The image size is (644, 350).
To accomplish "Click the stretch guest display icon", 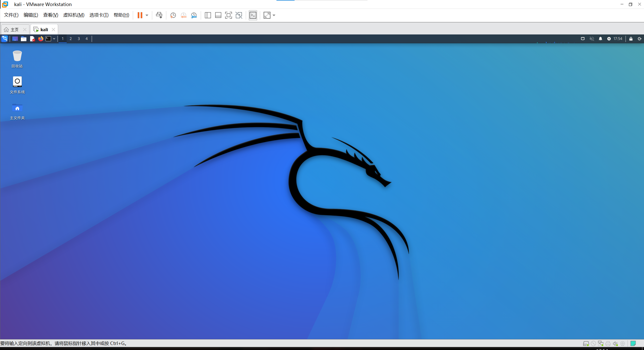I will coord(267,15).
